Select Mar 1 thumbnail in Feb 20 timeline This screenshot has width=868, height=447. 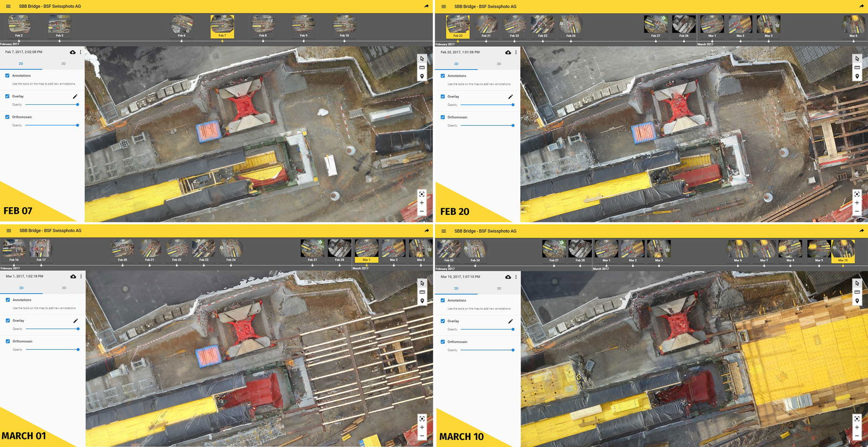pos(712,25)
